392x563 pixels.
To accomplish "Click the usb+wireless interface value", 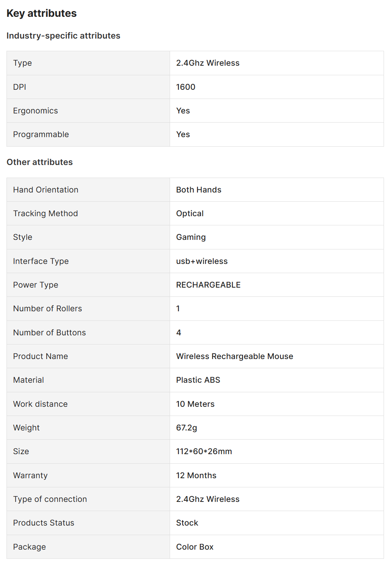I will click(x=202, y=261).
